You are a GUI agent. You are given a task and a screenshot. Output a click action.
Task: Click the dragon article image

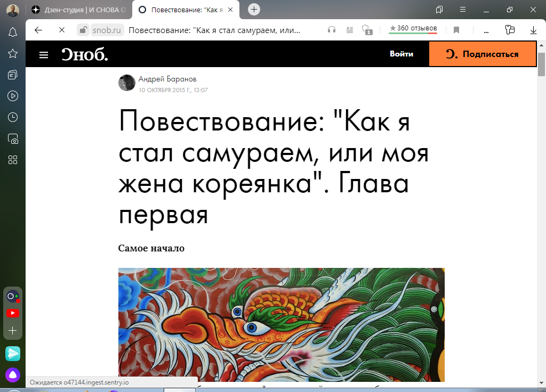coord(282,324)
